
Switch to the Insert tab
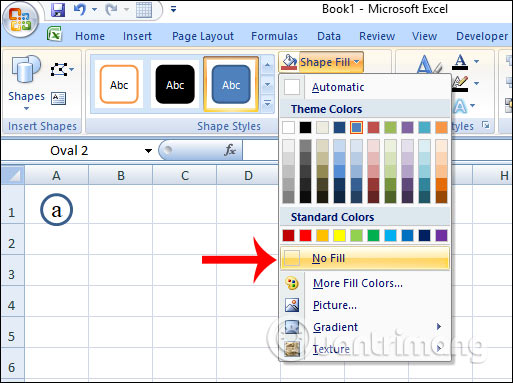[137, 36]
